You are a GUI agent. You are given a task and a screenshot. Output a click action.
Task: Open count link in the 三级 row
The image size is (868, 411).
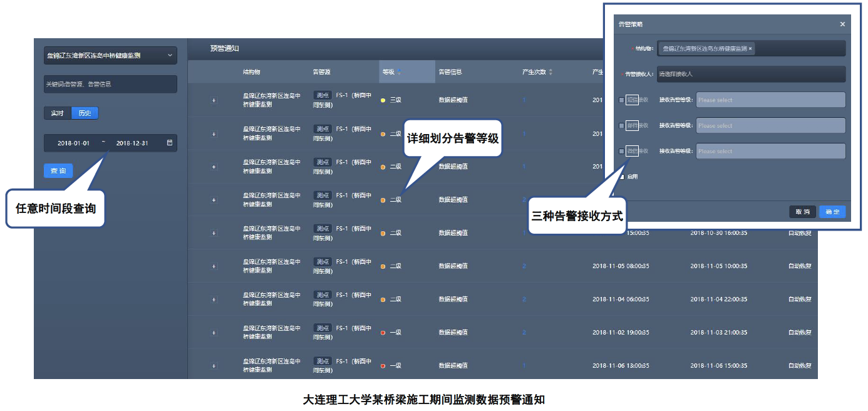click(x=524, y=100)
